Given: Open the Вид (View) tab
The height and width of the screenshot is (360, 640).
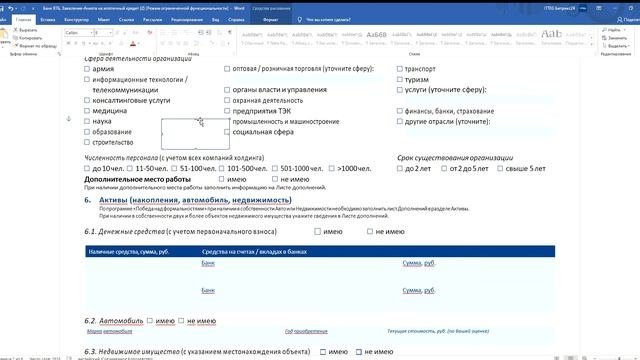Looking at the screenshot, I should (216, 20).
